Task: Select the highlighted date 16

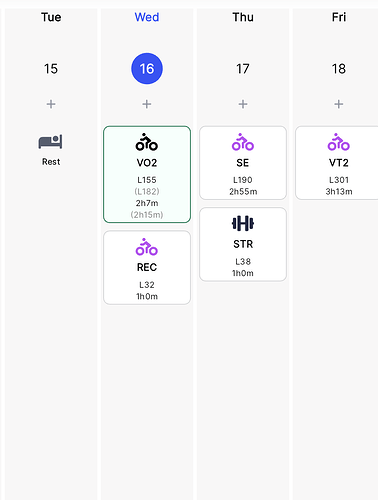Action: pyautogui.click(x=147, y=69)
